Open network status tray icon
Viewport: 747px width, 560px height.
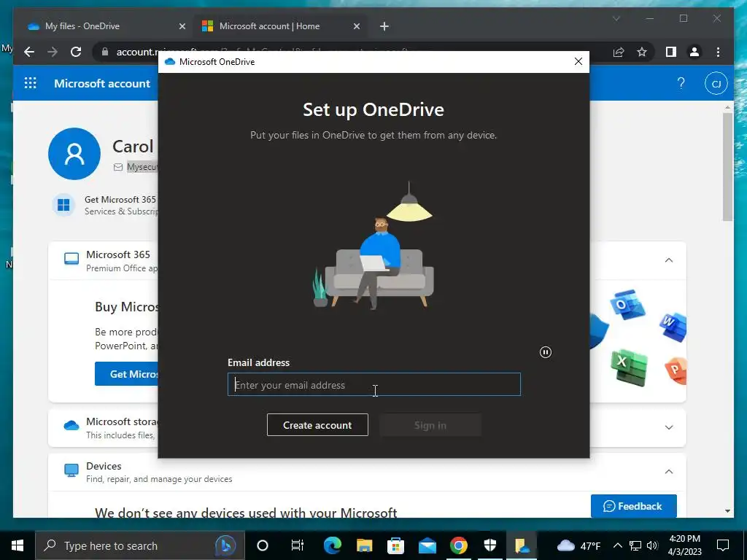pos(635,545)
